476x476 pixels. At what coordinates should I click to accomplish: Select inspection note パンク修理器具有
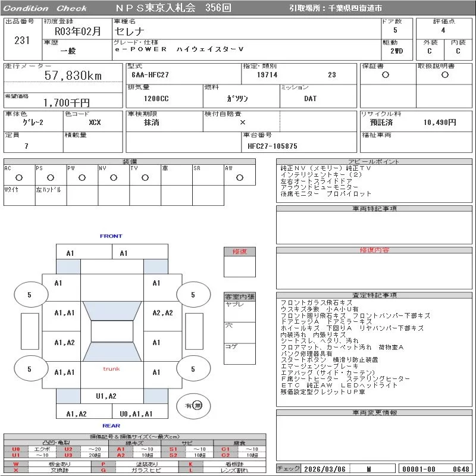pyautogui.click(x=306, y=353)
